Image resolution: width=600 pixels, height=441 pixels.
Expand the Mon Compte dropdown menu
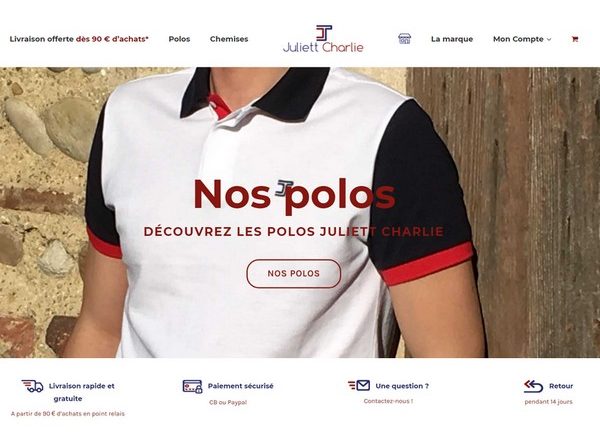(x=522, y=39)
